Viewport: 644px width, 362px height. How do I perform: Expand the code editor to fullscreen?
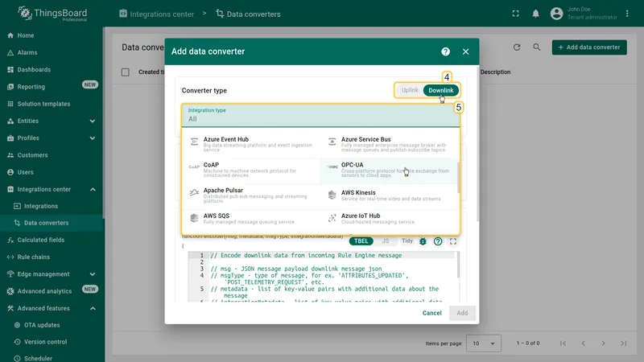tap(453, 241)
